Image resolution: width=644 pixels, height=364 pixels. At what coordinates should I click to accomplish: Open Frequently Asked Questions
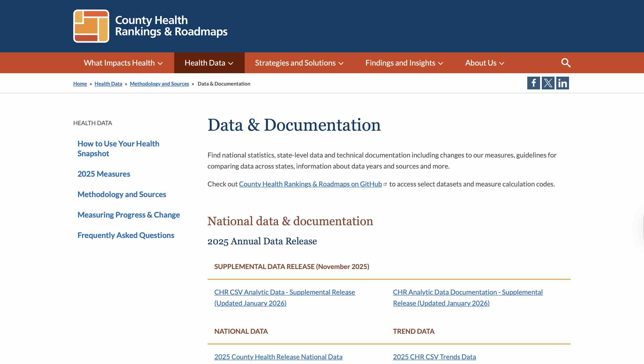pos(126,235)
